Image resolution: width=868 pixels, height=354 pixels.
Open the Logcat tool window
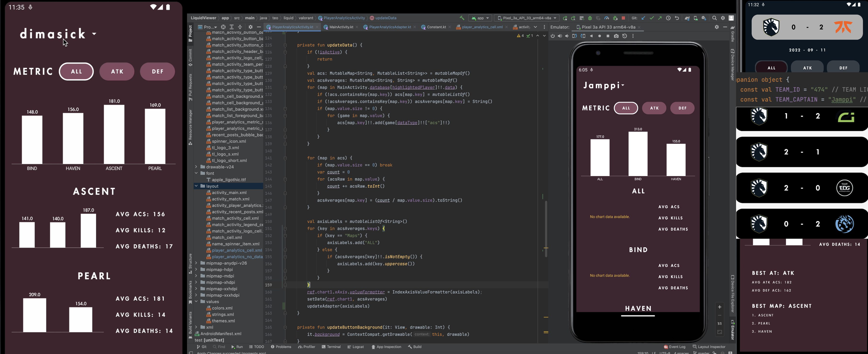tap(356, 347)
